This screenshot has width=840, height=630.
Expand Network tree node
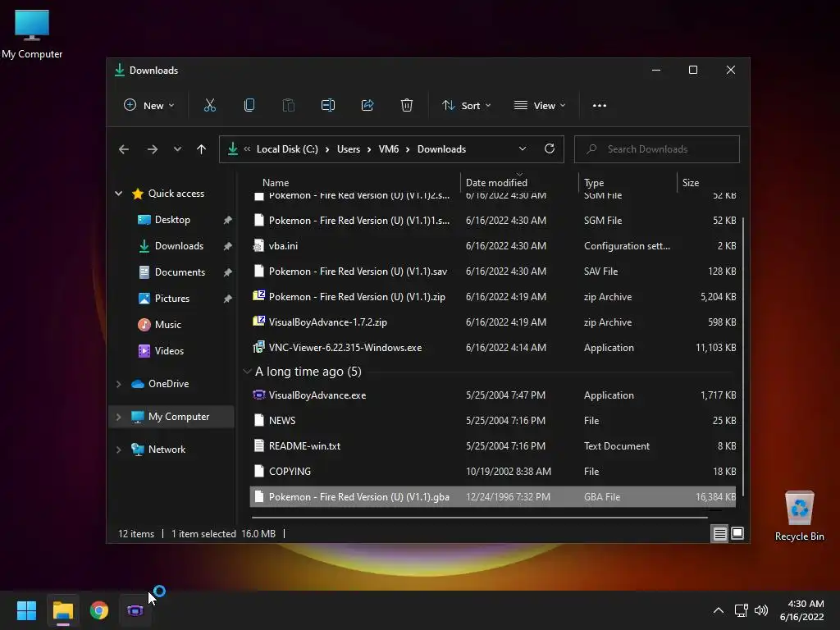pos(118,450)
